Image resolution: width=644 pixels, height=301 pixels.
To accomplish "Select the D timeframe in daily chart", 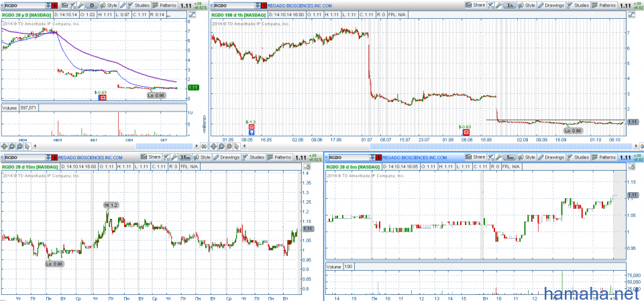I will click(x=92, y=6).
